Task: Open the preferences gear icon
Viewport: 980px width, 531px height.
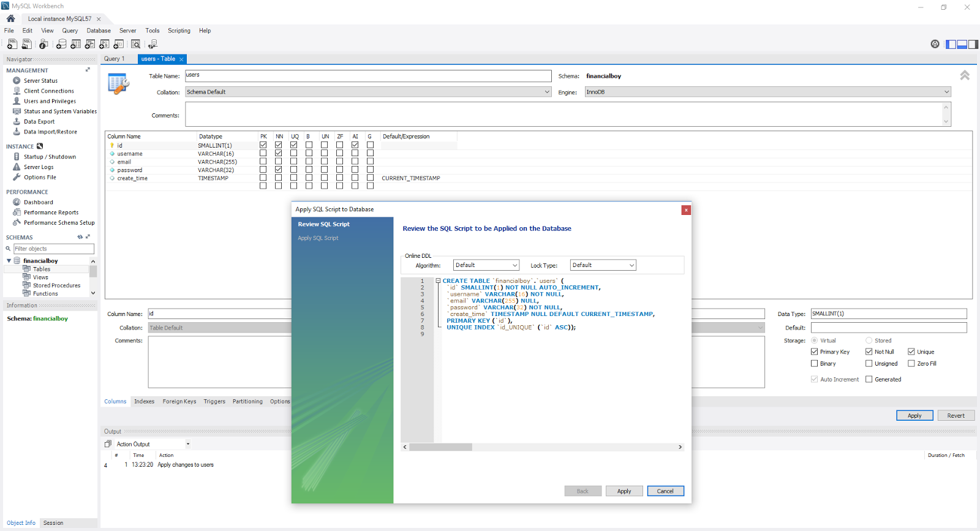Action: (935, 44)
